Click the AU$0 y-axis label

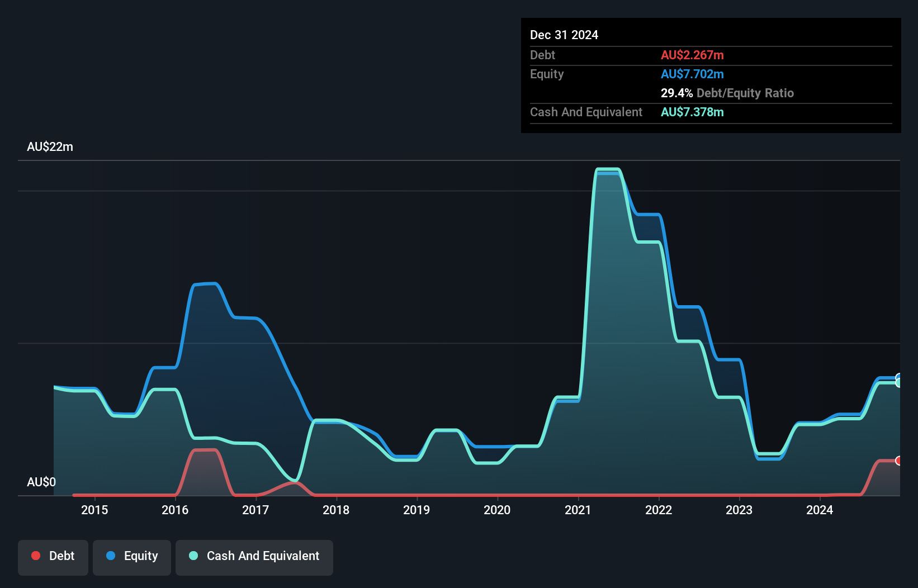tap(41, 482)
